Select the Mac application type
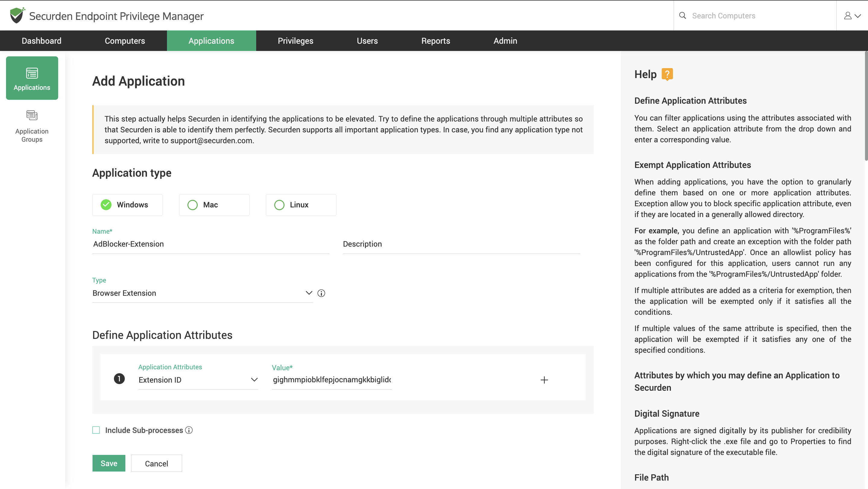Screen dimensions: 868x489 pyautogui.click(x=214, y=205)
